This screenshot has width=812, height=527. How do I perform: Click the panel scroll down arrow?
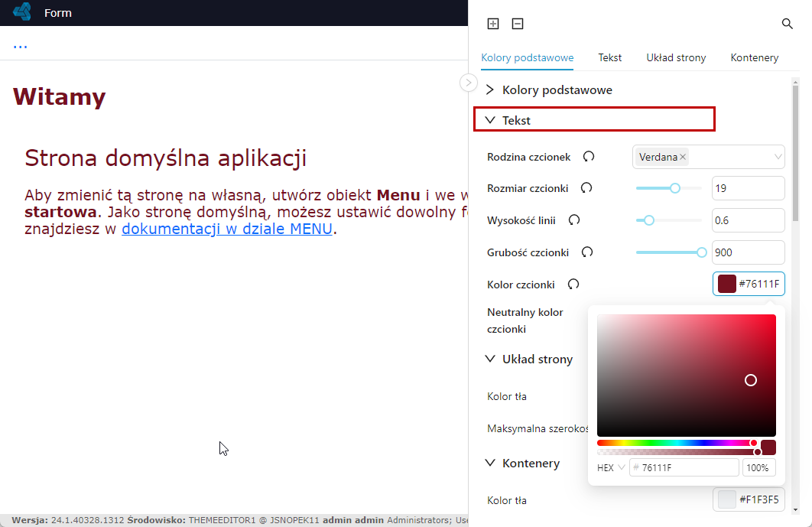[x=795, y=510]
